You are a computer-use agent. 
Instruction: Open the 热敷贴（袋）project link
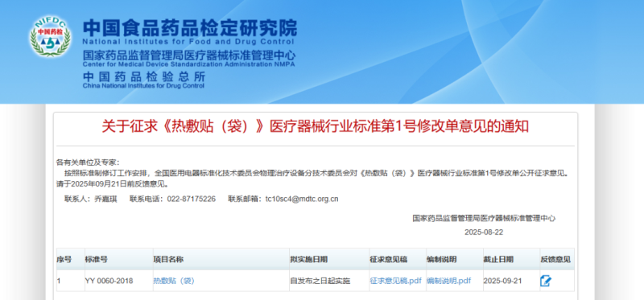click(174, 282)
